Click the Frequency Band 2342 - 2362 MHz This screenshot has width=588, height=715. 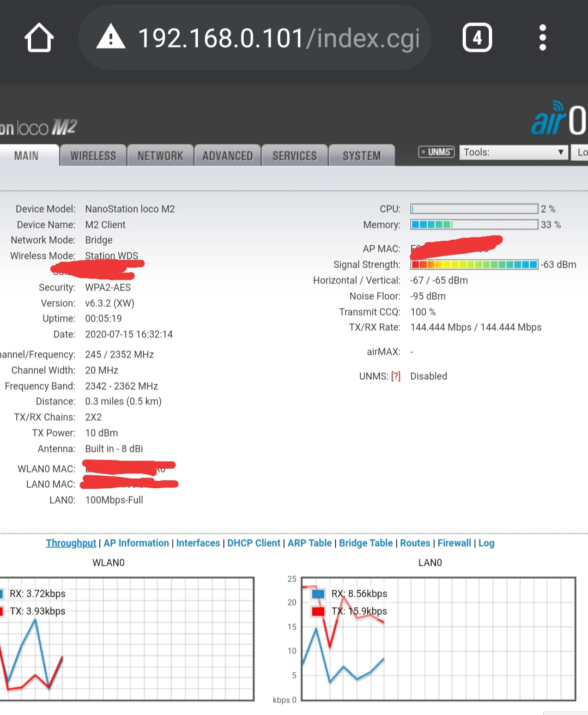click(122, 386)
